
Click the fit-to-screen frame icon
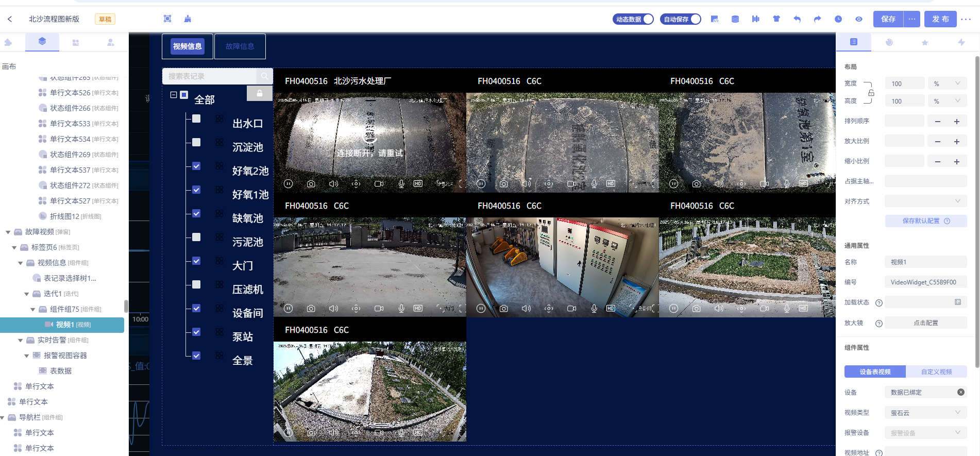167,19
